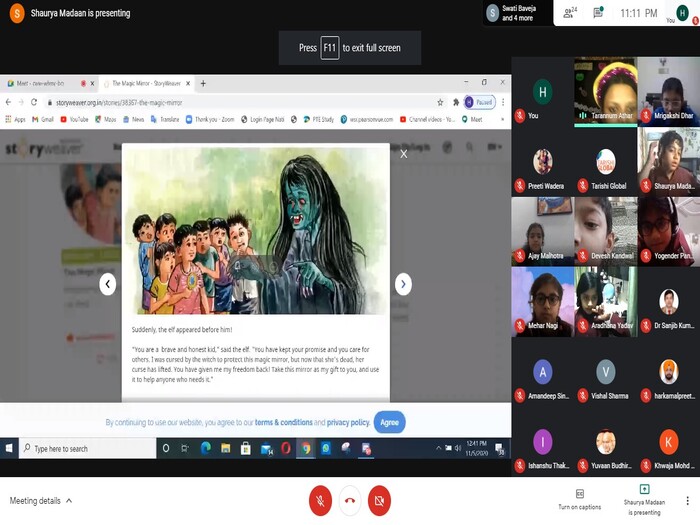The width and height of the screenshot is (700, 525).
Task: Open File Explorer from taskbar
Action: point(225,448)
